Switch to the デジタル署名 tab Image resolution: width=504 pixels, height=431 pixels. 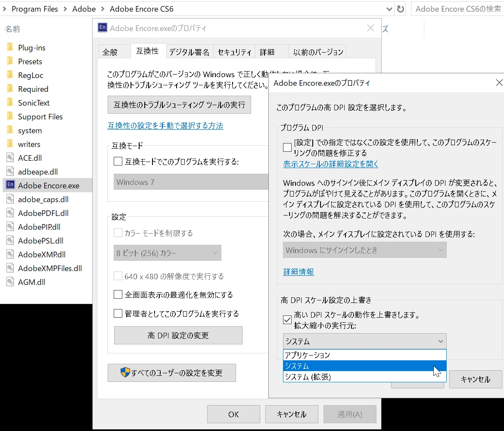(189, 52)
